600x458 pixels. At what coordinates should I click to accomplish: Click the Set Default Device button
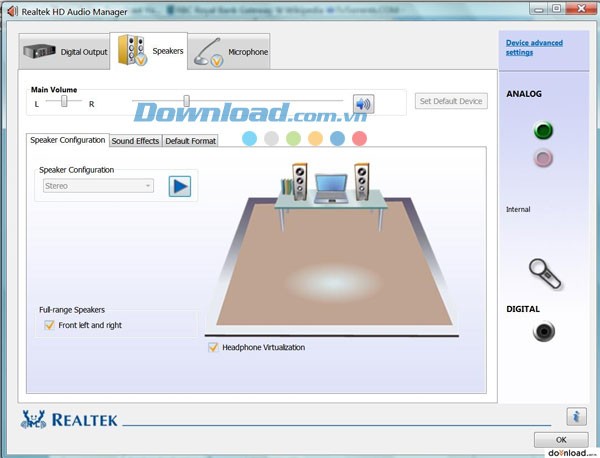(x=451, y=101)
